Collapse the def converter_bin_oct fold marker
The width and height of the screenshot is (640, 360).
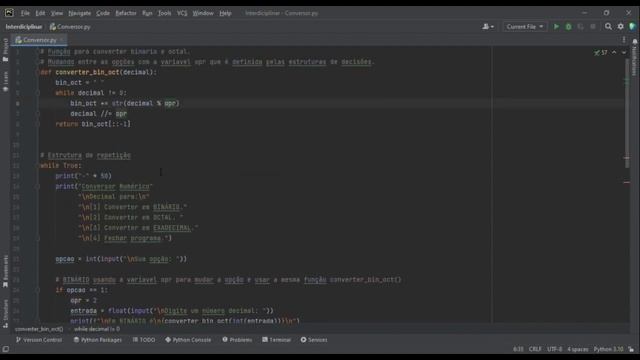coord(37,72)
